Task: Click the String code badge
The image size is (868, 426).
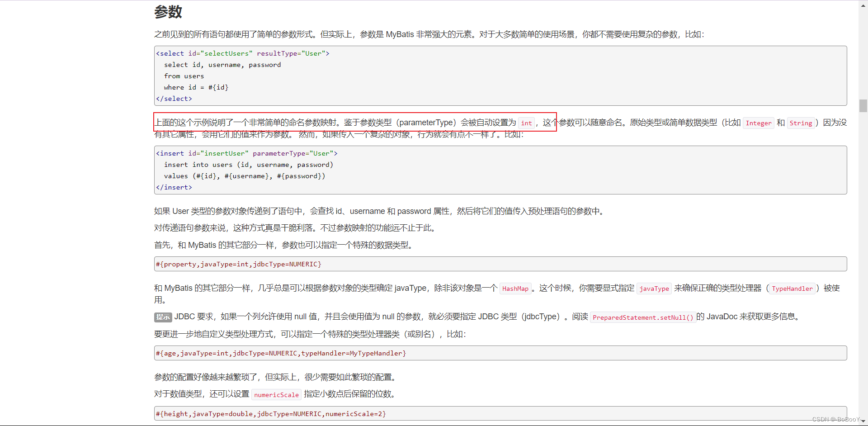Action: tap(801, 123)
